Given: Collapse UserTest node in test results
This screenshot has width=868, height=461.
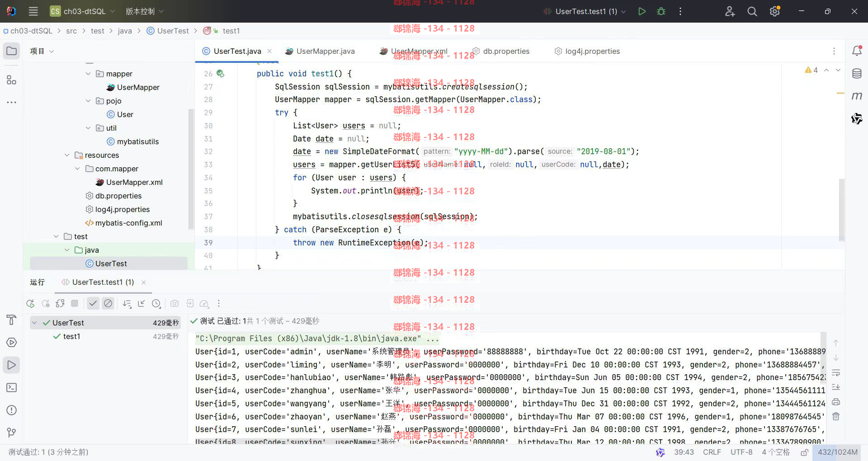Looking at the screenshot, I should coord(34,323).
